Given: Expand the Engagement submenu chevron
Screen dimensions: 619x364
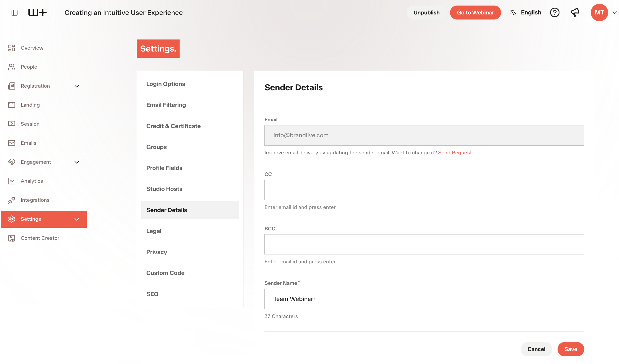Looking at the screenshot, I should [77, 162].
